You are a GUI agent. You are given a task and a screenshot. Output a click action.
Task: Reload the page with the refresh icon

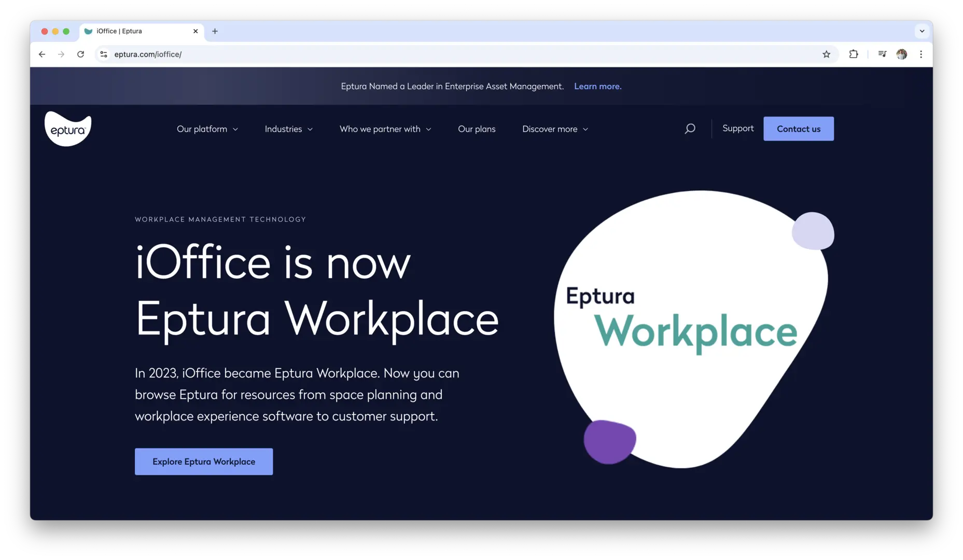pyautogui.click(x=80, y=54)
